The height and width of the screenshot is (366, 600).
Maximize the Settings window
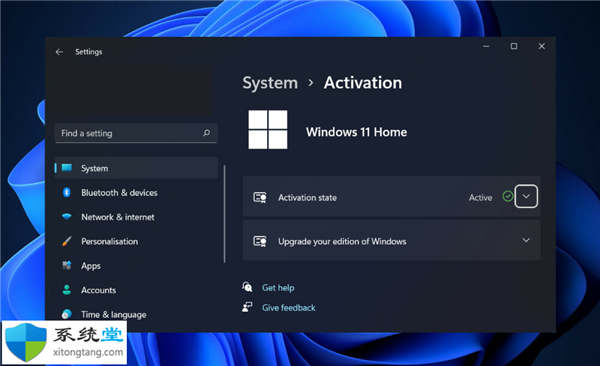(514, 46)
